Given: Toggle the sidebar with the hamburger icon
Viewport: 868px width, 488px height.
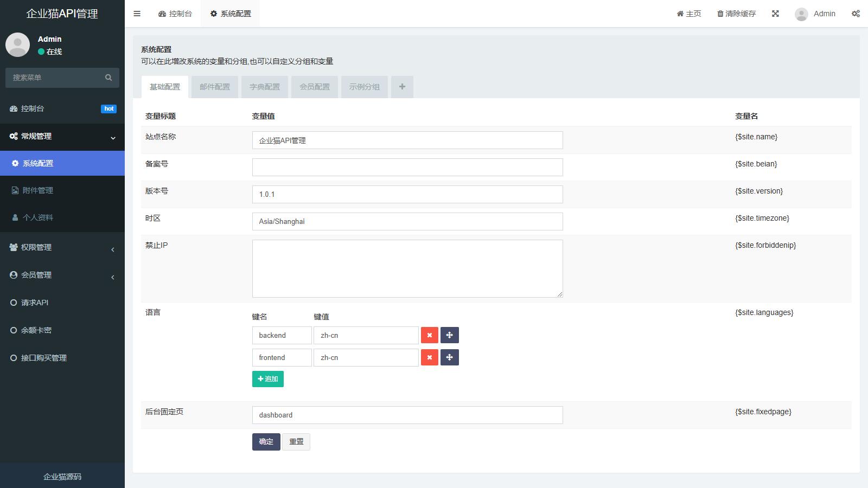Looking at the screenshot, I should (x=137, y=14).
